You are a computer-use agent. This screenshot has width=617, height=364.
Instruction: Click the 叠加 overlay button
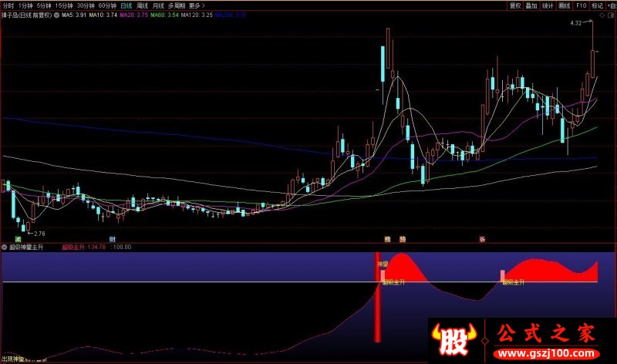531,5
